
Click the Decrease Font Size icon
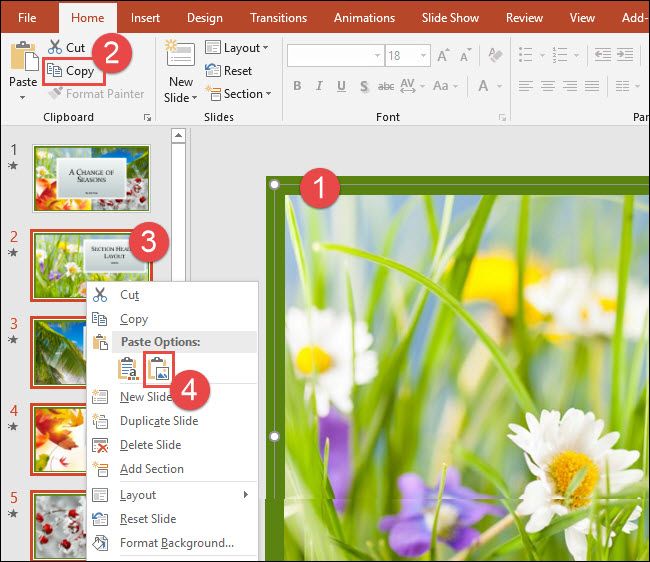point(465,56)
